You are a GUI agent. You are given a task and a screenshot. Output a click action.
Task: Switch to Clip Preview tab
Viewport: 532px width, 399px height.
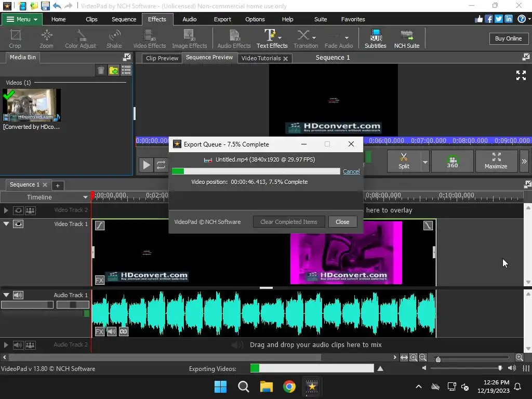coord(162,58)
